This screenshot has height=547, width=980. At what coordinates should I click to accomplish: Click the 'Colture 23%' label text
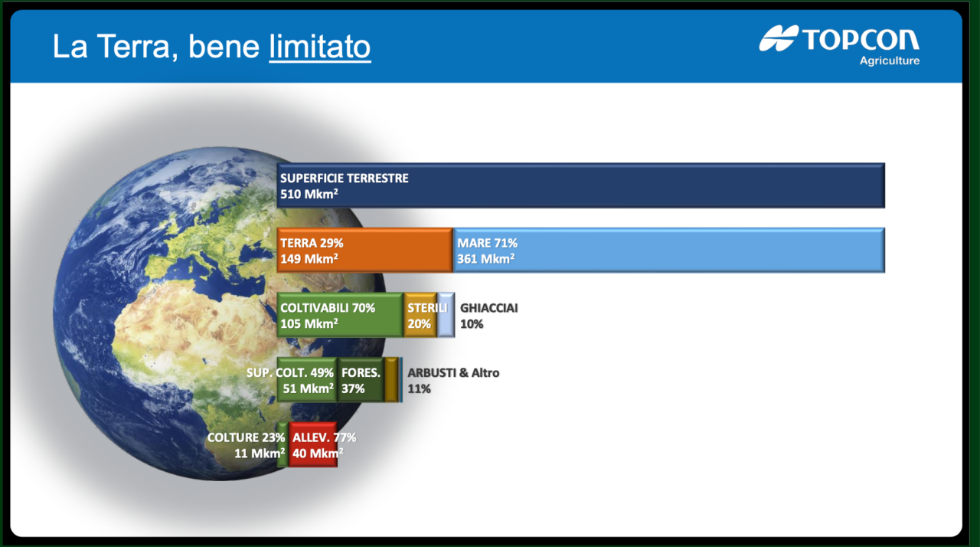pos(247,437)
